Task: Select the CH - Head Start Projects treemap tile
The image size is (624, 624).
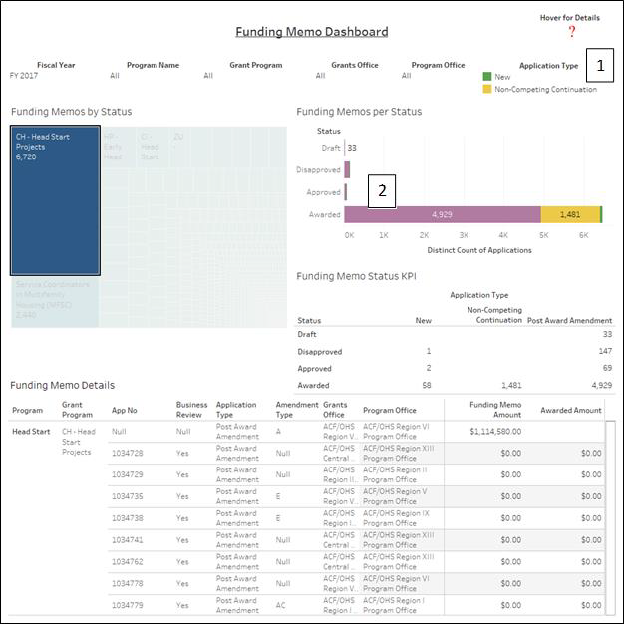Action: point(55,200)
